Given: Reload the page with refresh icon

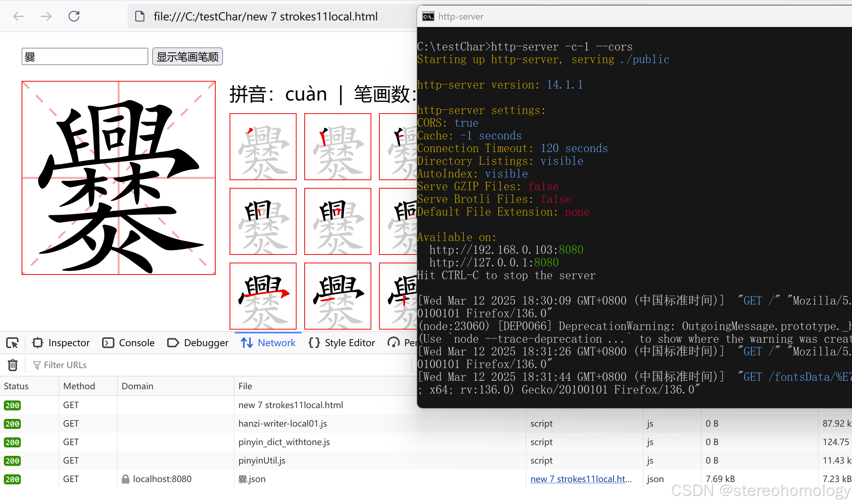Looking at the screenshot, I should tap(74, 16).
